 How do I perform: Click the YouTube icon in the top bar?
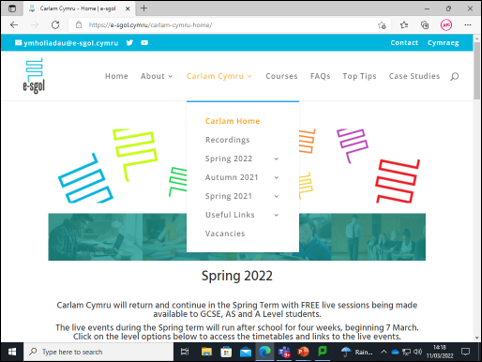[144, 43]
